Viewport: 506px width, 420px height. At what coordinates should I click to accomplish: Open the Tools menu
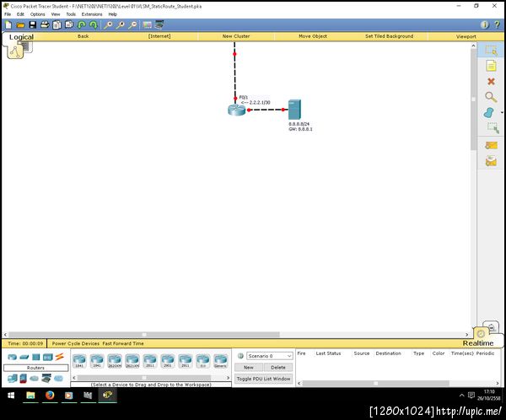pos(71,14)
